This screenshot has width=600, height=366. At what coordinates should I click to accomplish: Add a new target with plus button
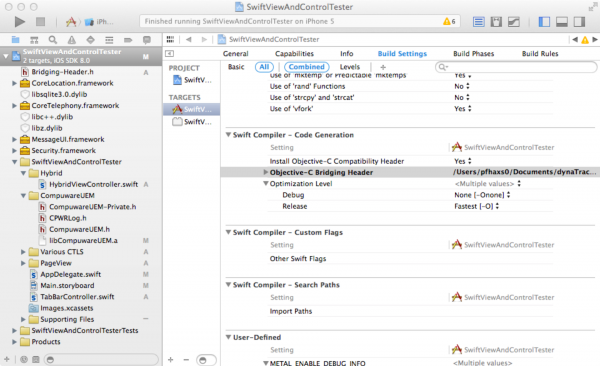[171, 360]
